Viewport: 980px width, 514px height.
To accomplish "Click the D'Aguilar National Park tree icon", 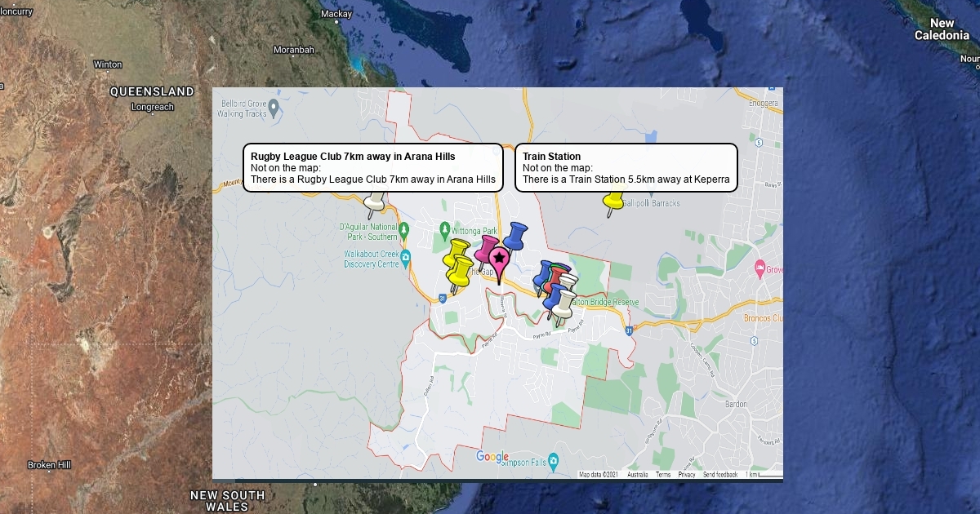I will pyautogui.click(x=404, y=236).
